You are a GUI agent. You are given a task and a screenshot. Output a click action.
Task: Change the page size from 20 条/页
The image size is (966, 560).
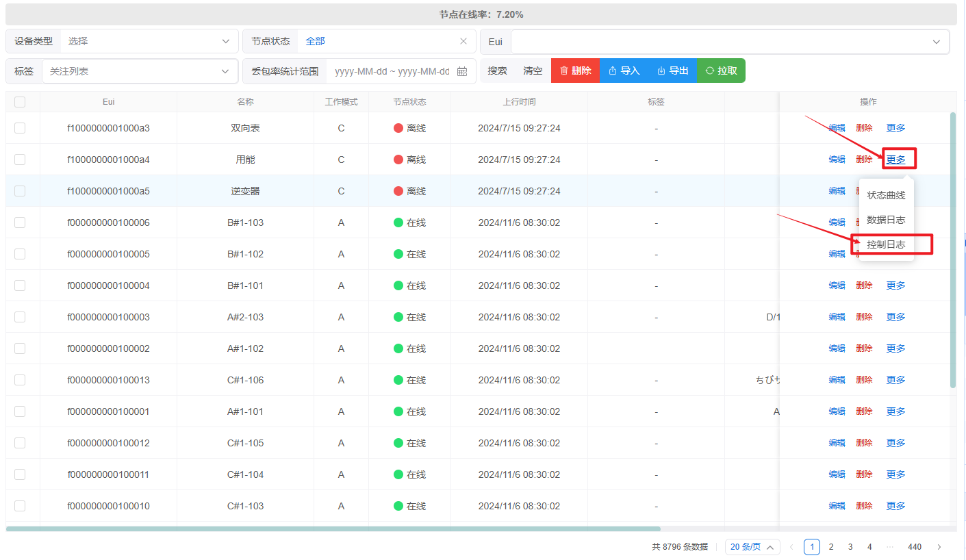tap(752, 547)
